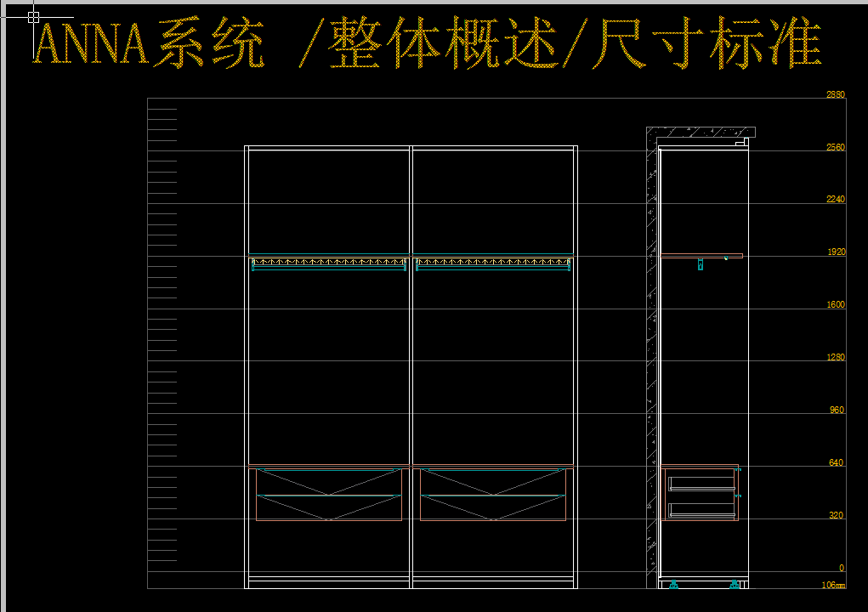This screenshot has width=868, height=612.
Task: Select the 106mm base height label
Action: tap(833, 585)
